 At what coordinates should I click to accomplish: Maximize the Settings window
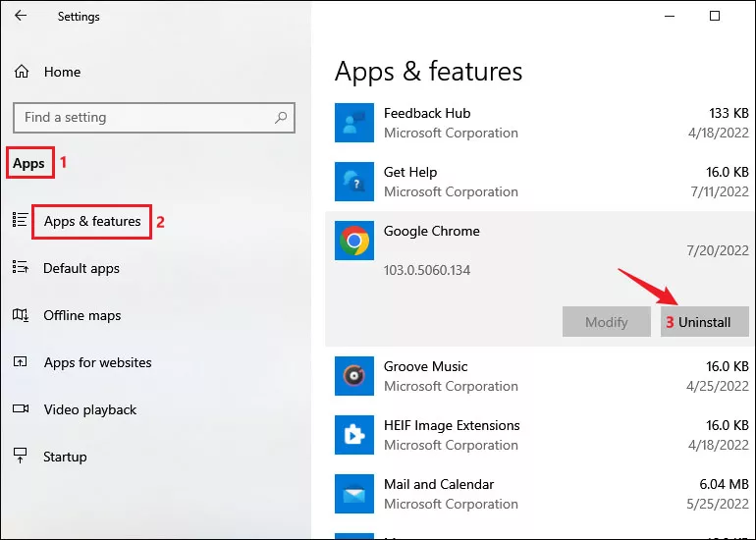click(x=715, y=16)
